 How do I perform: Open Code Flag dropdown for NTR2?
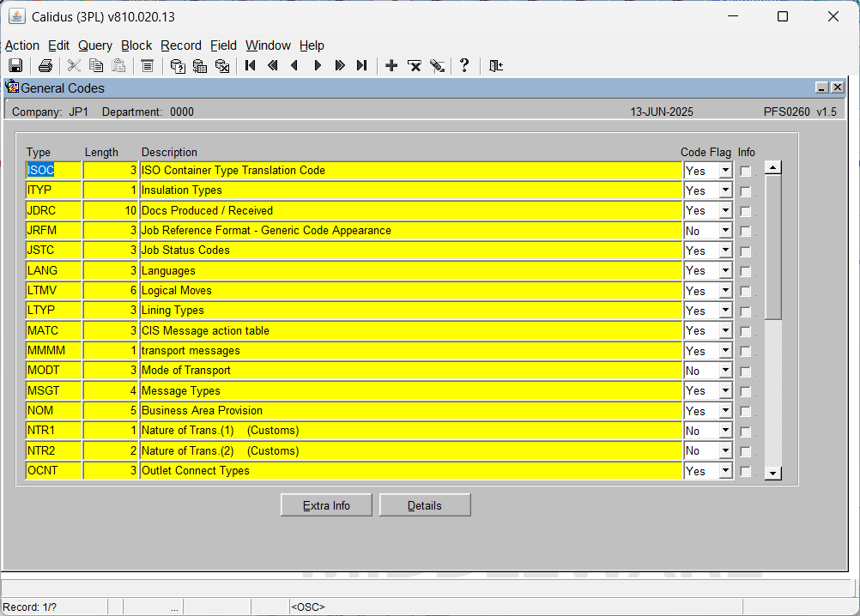coord(725,450)
